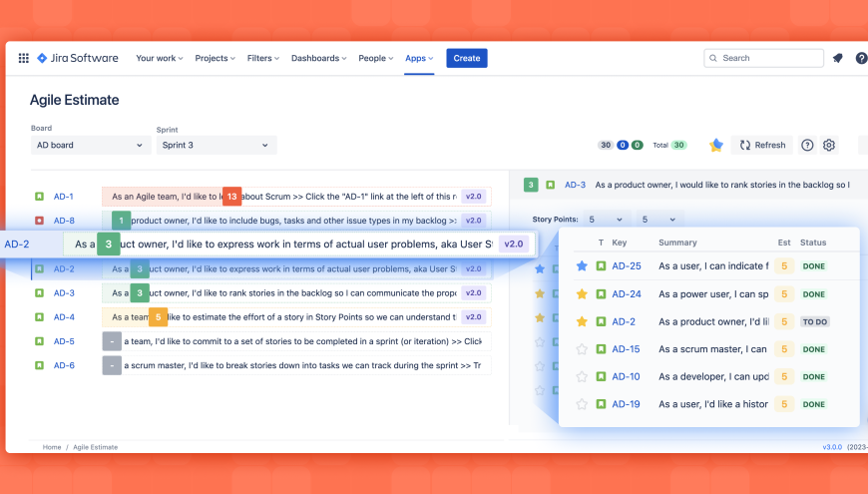Open the Sprint dropdown showing Sprint 3
Screen dimensions: 868x494
click(217, 145)
